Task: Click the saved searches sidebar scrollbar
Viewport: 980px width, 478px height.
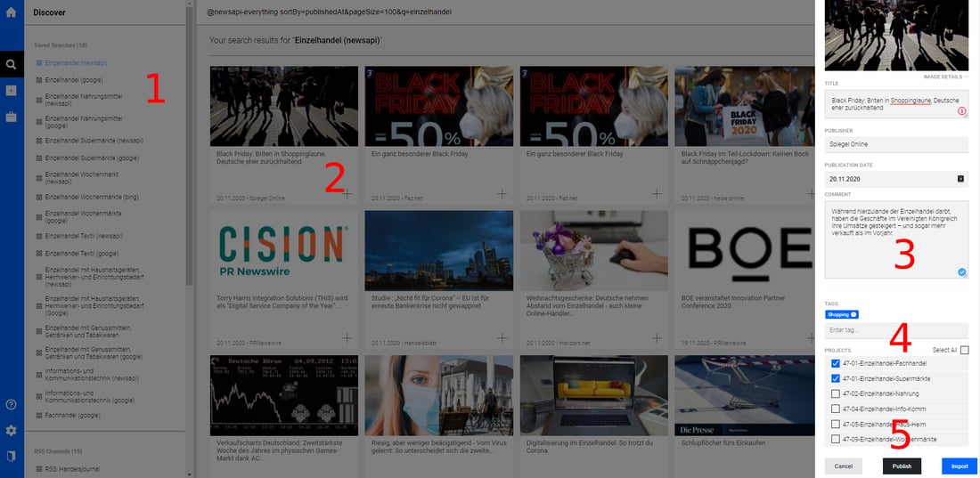Action: (x=190, y=147)
